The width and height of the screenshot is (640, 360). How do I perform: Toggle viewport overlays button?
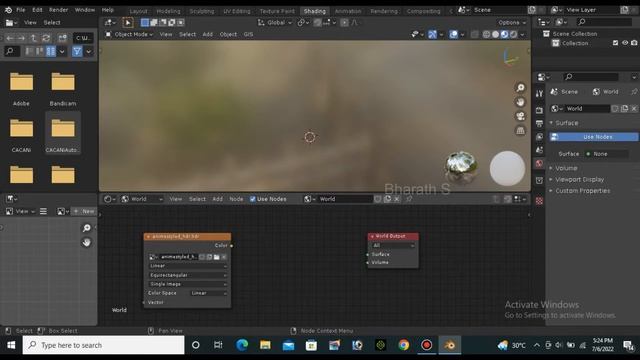tap(453, 34)
